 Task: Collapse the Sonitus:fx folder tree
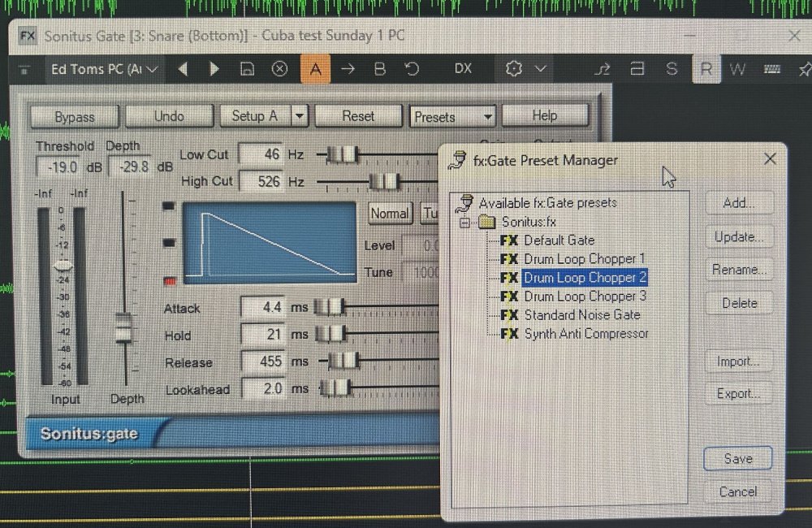[464, 223]
